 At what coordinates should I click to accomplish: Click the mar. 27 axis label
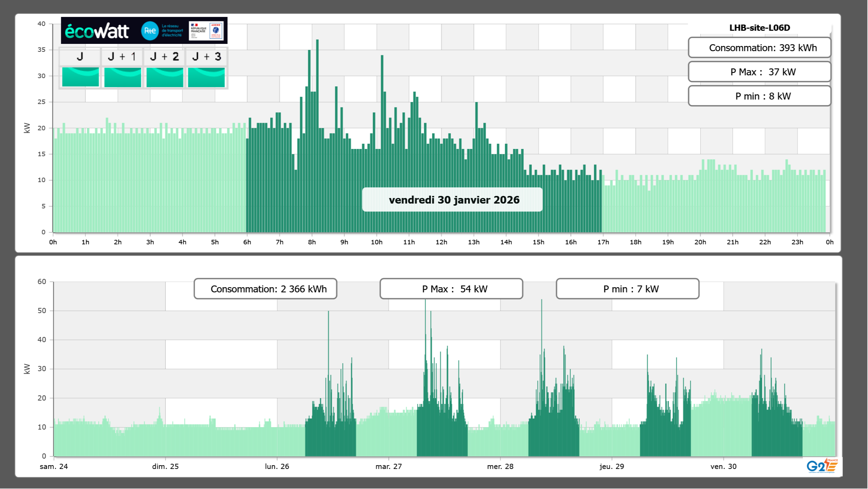(389, 467)
